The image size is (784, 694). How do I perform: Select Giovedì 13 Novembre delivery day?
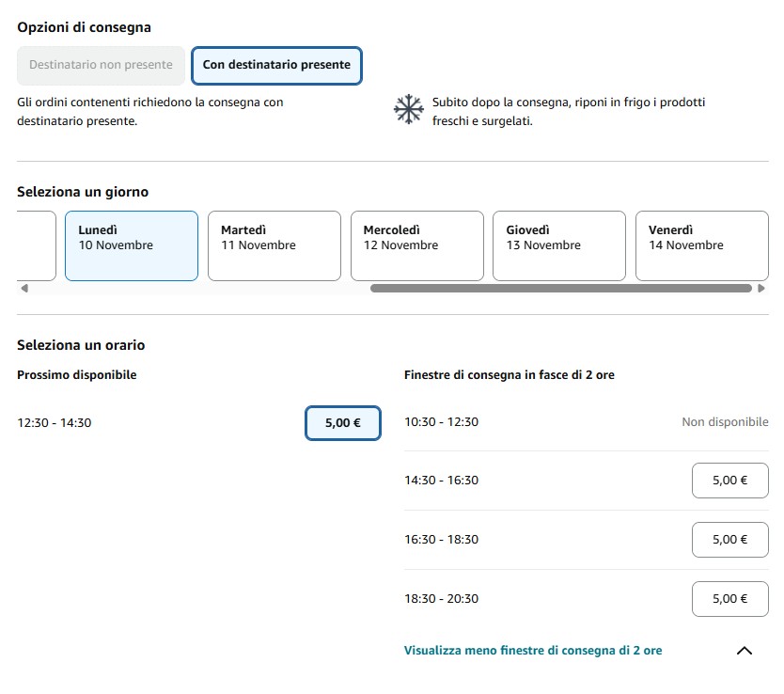click(558, 245)
